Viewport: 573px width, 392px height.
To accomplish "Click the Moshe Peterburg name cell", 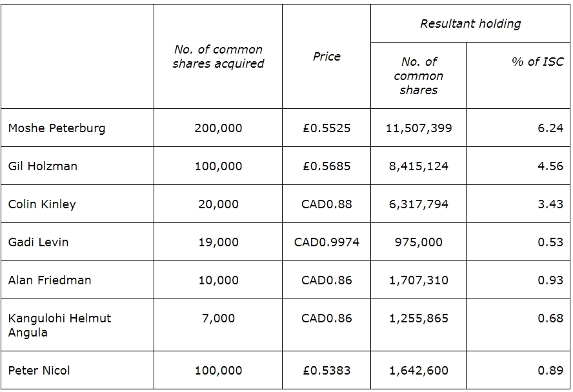I will (x=57, y=128).
